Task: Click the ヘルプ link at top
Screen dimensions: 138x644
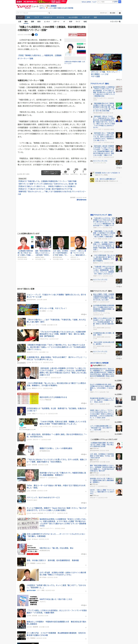Action: 94,2
